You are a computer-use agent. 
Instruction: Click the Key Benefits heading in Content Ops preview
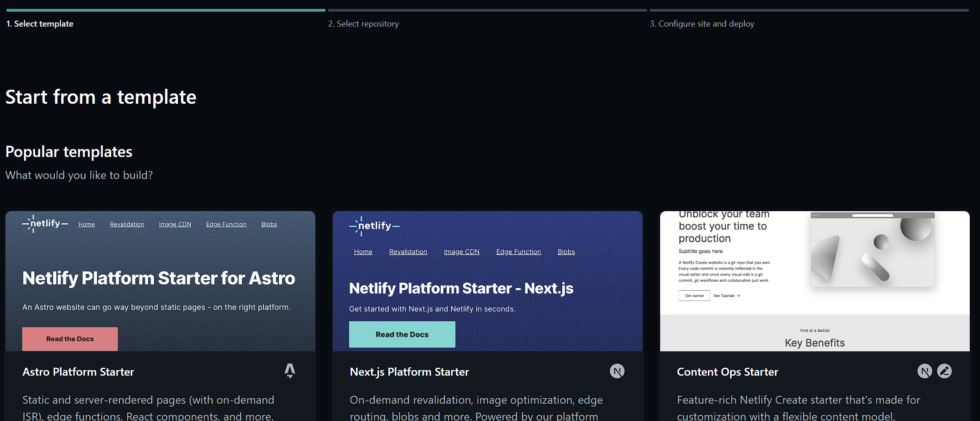click(x=815, y=343)
